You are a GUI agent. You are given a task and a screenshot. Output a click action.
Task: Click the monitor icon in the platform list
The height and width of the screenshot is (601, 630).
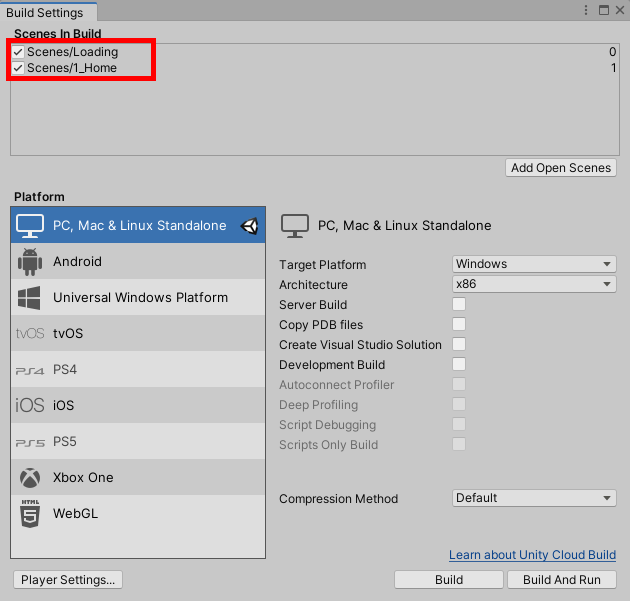pyautogui.click(x=30, y=226)
